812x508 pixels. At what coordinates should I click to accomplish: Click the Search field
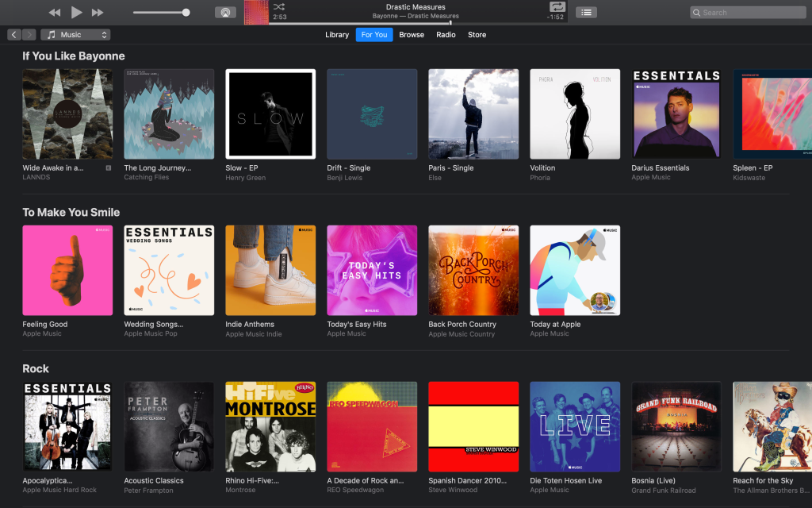[x=748, y=13]
